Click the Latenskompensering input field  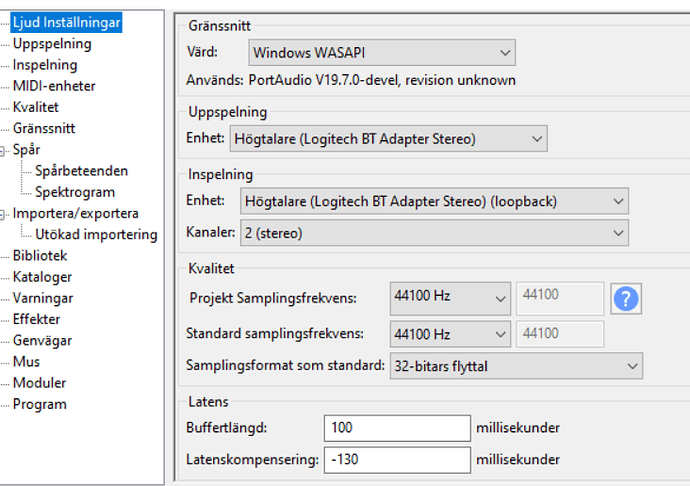[x=397, y=460]
